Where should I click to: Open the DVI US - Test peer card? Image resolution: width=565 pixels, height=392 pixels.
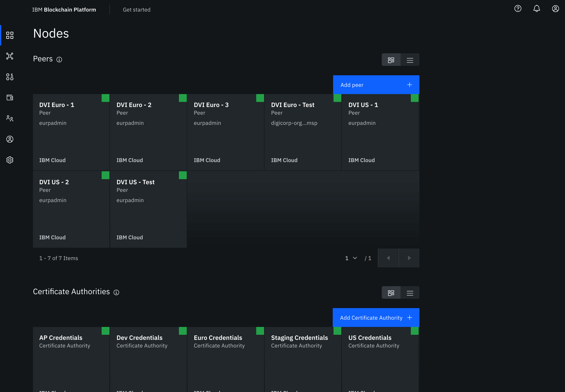point(148,210)
